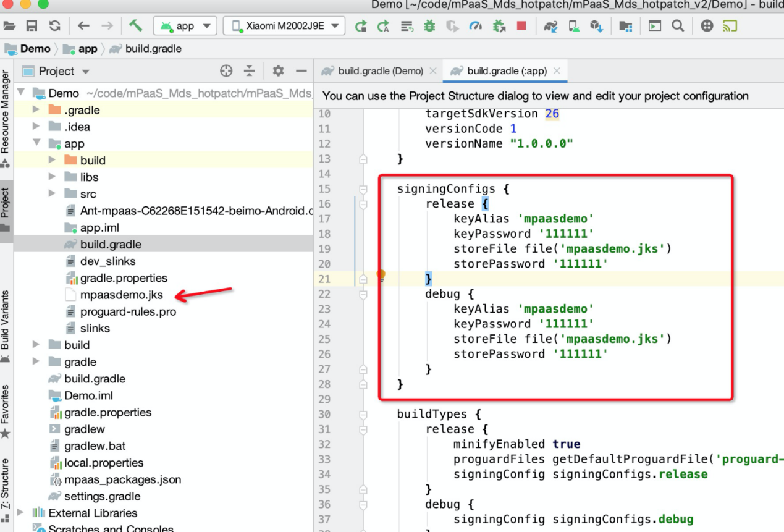Open the Xiaomi M2002J9E device dropdown
784x532 pixels.
click(284, 26)
